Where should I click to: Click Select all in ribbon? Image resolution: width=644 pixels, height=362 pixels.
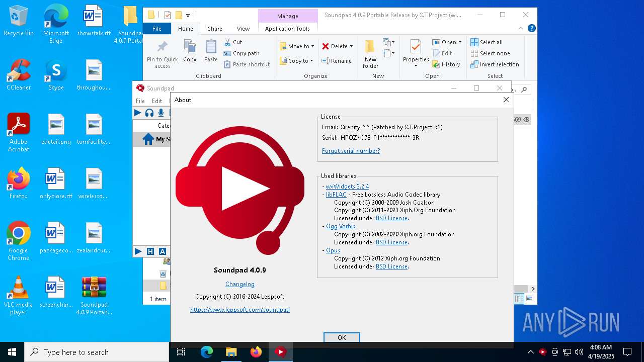(x=487, y=42)
